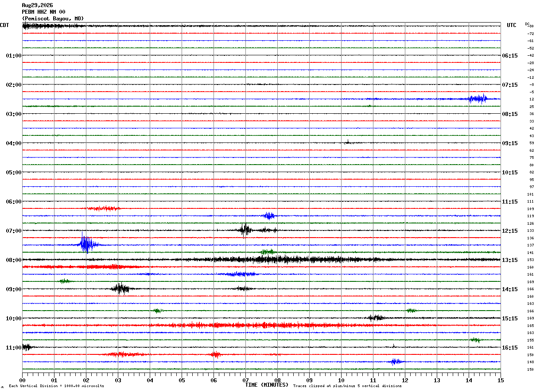536x392 pixels.
Task: Click the 13:15 UTC time label
Action: (509, 260)
